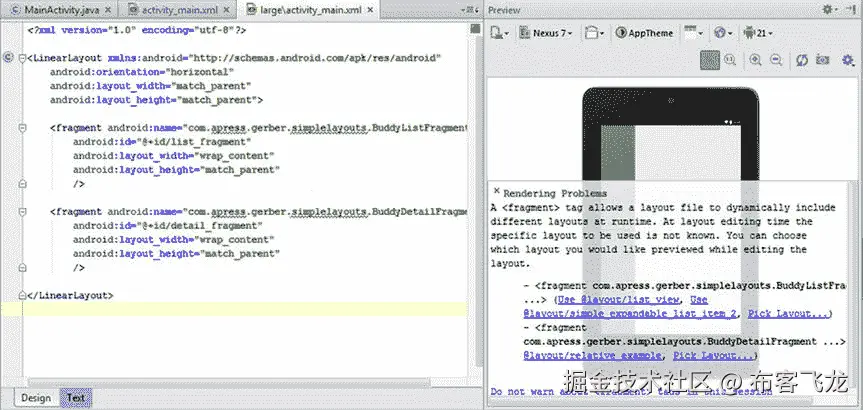Image resolution: width=863 pixels, height=410 pixels.
Task: Open the locale globe dropdown
Action: [723, 33]
